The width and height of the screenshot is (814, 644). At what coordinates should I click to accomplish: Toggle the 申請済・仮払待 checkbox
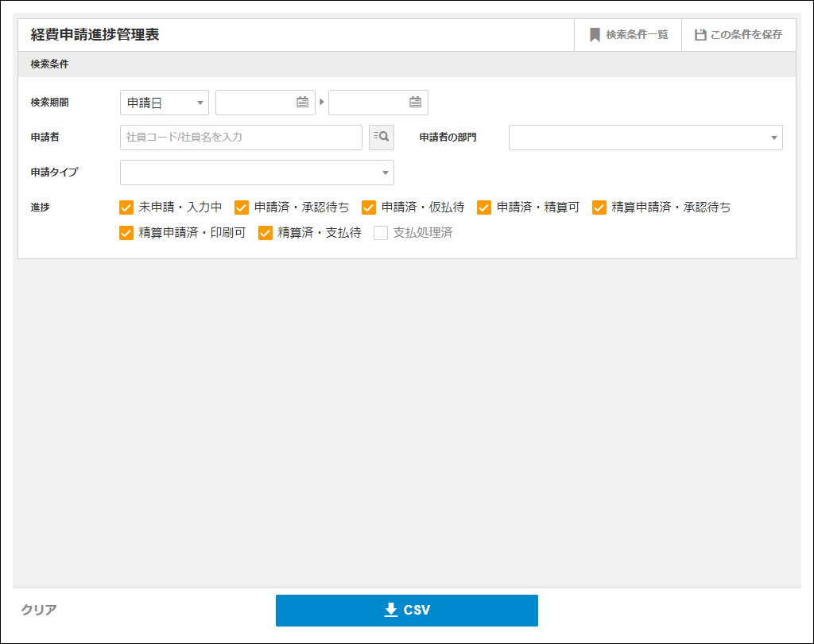[369, 208]
